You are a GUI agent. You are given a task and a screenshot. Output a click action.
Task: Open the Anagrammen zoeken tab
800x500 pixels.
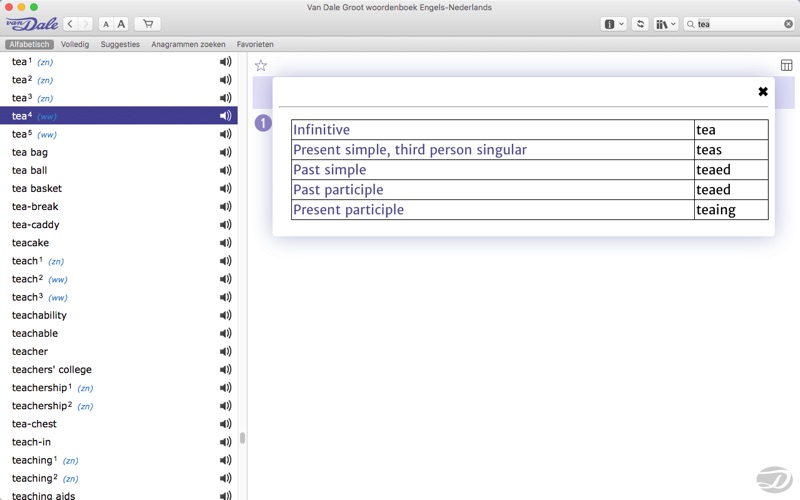188,44
